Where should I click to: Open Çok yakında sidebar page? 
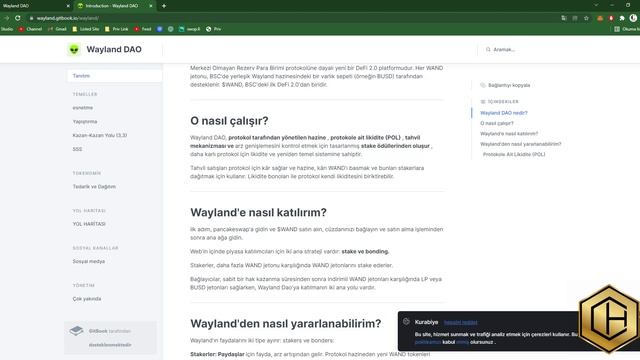point(87,299)
